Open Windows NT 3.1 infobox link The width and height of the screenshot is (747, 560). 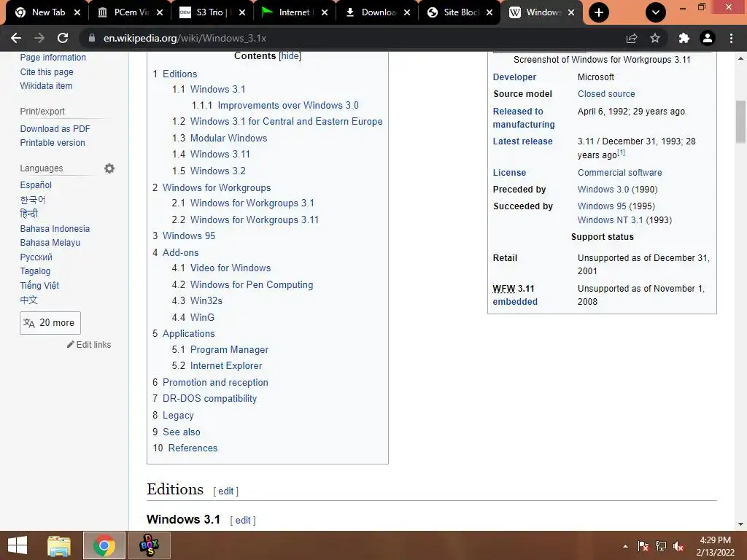click(x=611, y=220)
